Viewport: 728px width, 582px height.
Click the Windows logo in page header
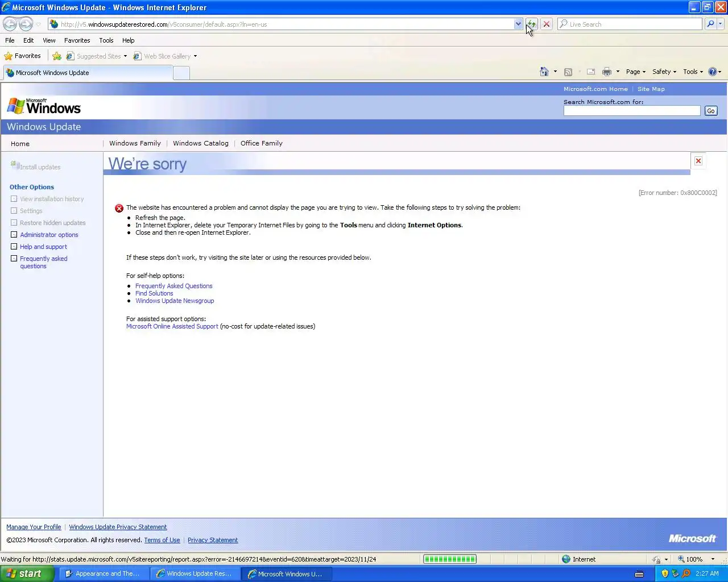tap(44, 106)
